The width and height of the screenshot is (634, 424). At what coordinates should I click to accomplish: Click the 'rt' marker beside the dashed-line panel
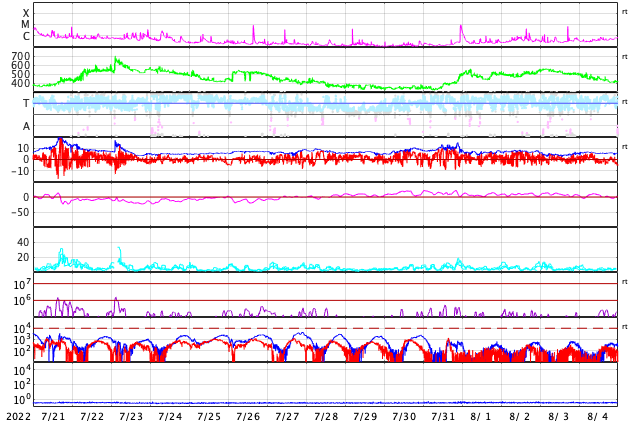pyautogui.click(x=624, y=327)
